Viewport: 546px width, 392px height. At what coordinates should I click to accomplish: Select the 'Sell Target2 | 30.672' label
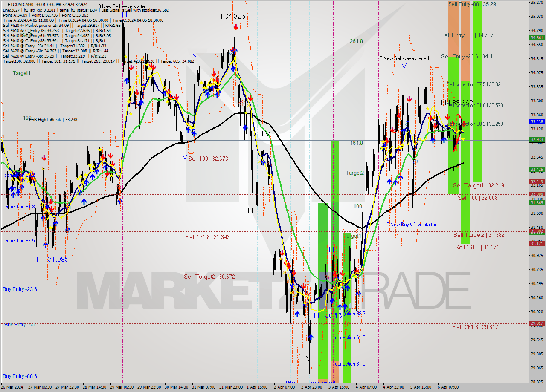pos(209,277)
